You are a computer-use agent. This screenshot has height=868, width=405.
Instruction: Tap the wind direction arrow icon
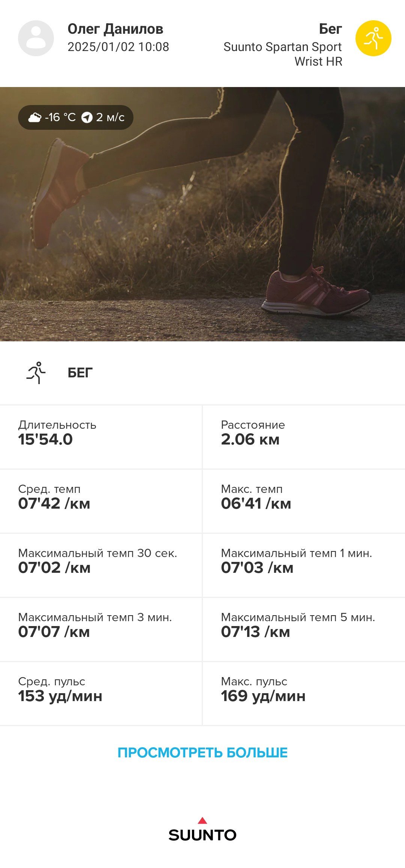point(87,117)
